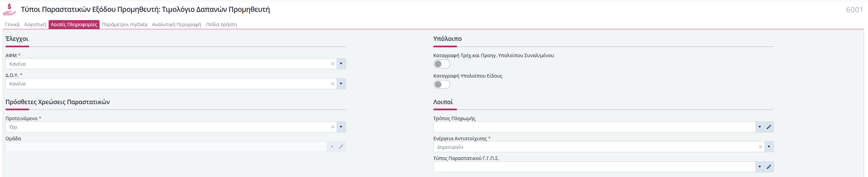Switch to the Πεδία Χρήστη tab

coord(222,25)
